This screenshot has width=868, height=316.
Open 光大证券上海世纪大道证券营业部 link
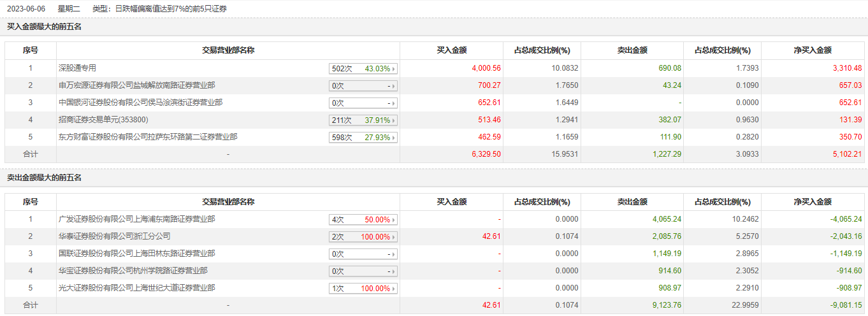click(x=136, y=288)
